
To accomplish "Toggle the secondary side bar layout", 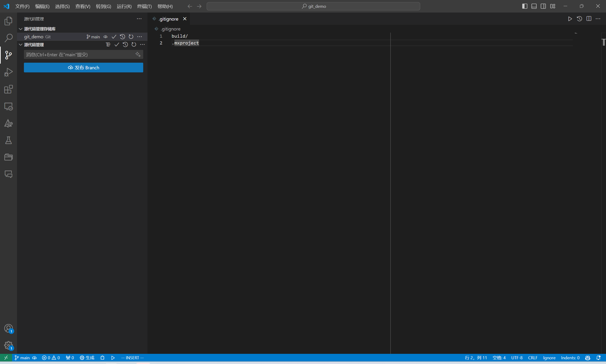I will click(x=543, y=6).
